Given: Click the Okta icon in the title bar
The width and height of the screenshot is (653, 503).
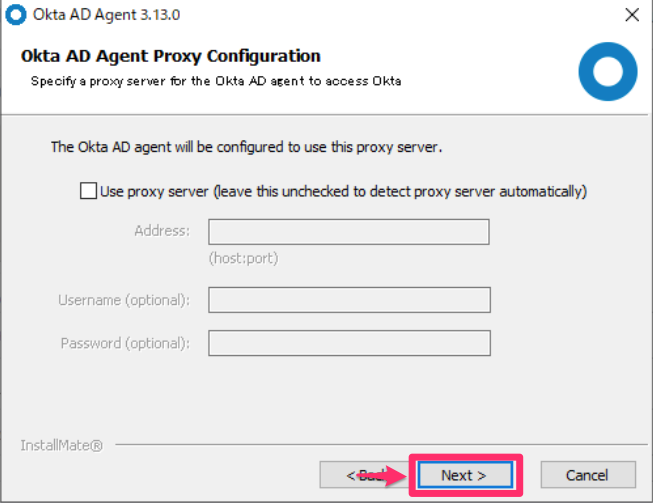Looking at the screenshot, I should tap(15, 15).
